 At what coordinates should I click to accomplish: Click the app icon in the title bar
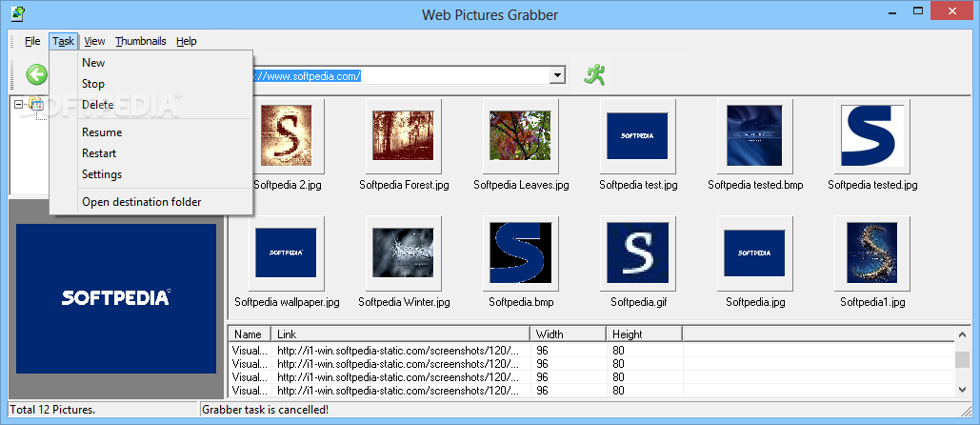tap(17, 13)
